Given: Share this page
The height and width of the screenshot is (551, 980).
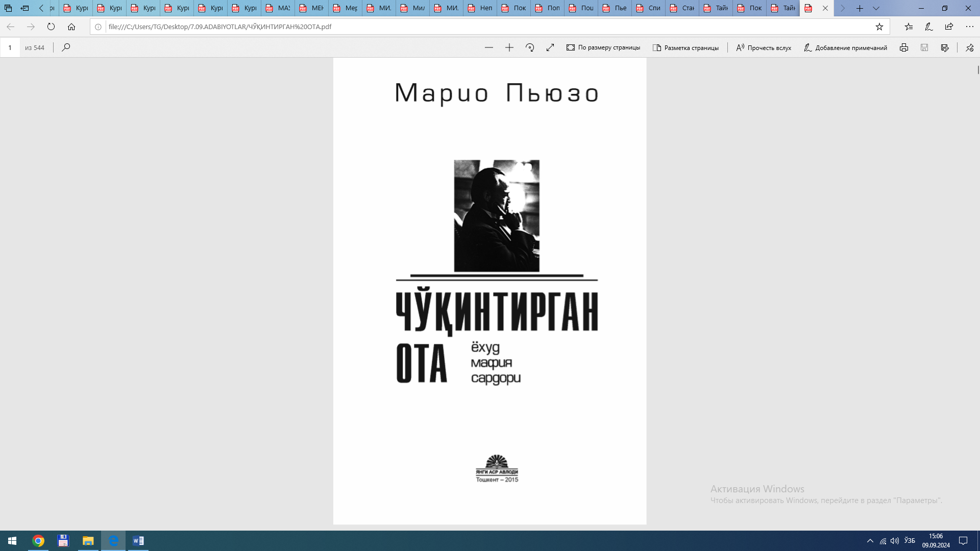Looking at the screenshot, I should pyautogui.click(x=949, y=27).
